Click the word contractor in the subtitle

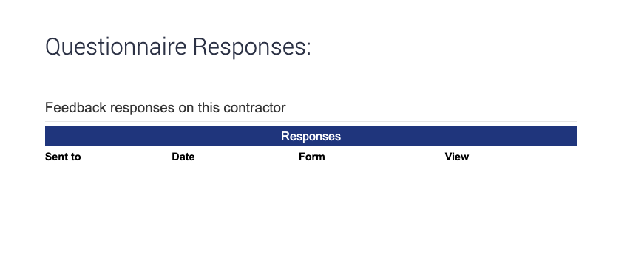[254, 108]
